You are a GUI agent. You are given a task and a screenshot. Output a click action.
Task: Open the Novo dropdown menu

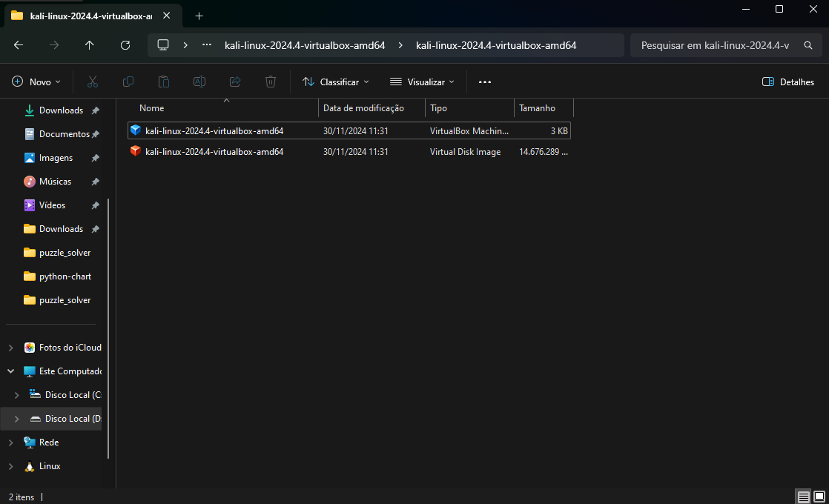tap(36, 82)
